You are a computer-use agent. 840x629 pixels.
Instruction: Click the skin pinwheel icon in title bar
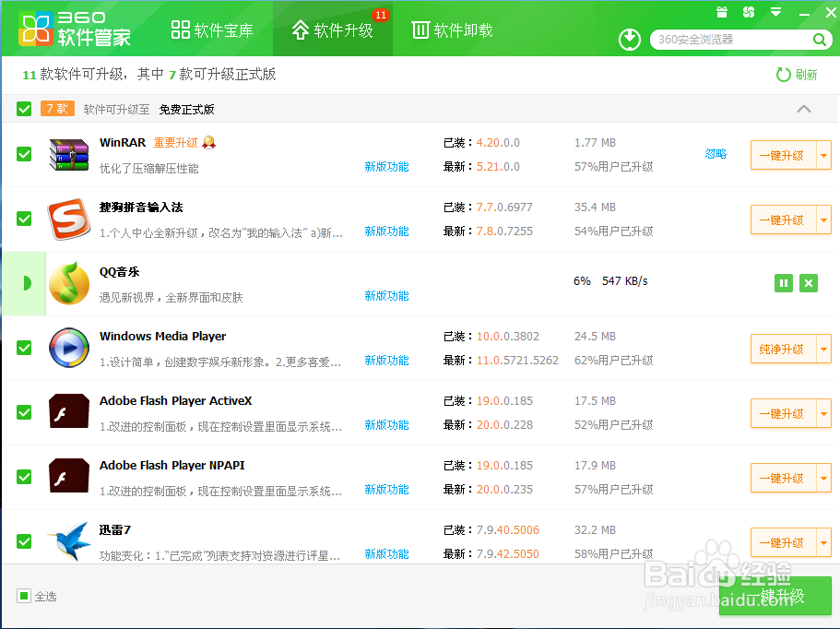tap(749, 12)
